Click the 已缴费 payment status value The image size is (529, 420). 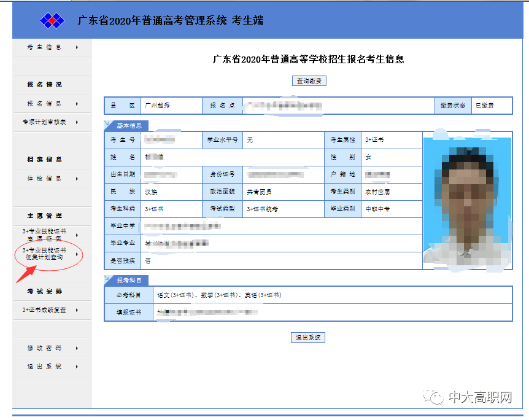pyautogui.click(x=484, y=106)
